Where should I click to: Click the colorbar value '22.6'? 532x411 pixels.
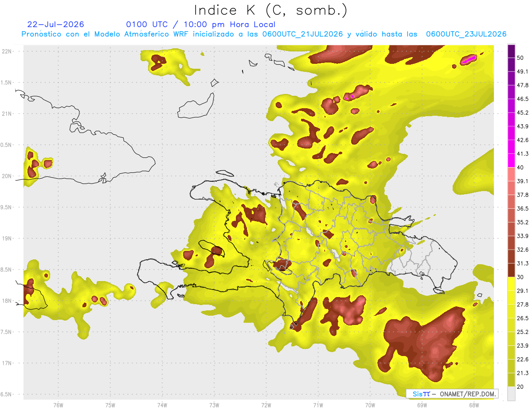[523, 360]
